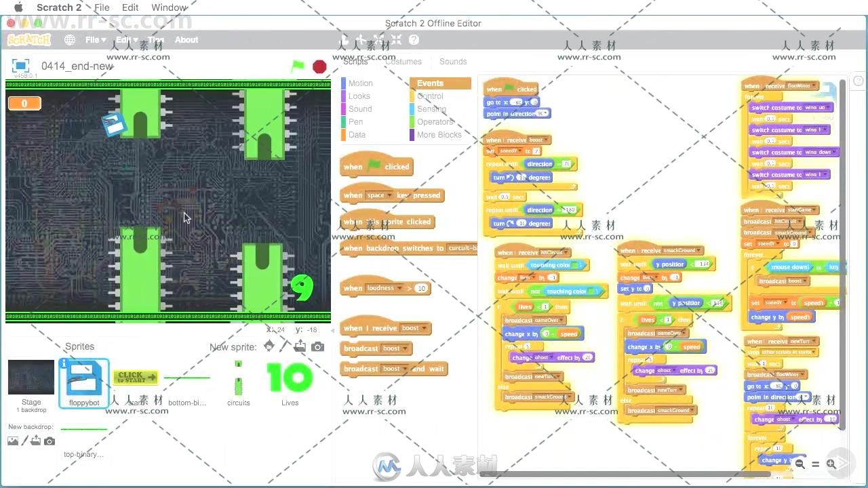Open the language globe menu

[x=70, y=40]
